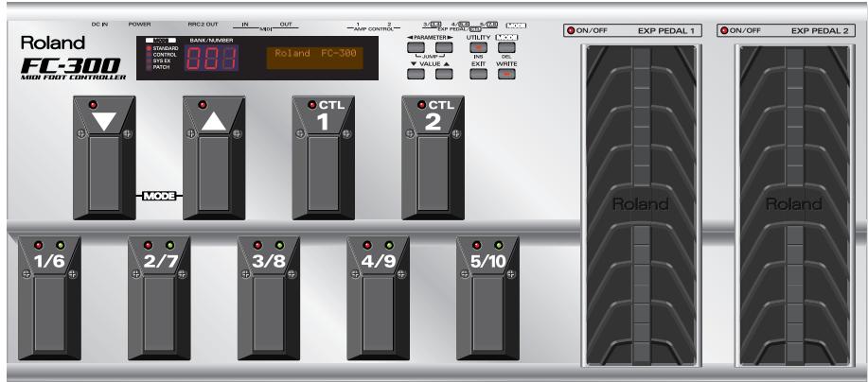Image resolution: width=868 pixels, height=382 pixels.
Task: Rock expression pedal 1 treadle
Action: point(641,205)
